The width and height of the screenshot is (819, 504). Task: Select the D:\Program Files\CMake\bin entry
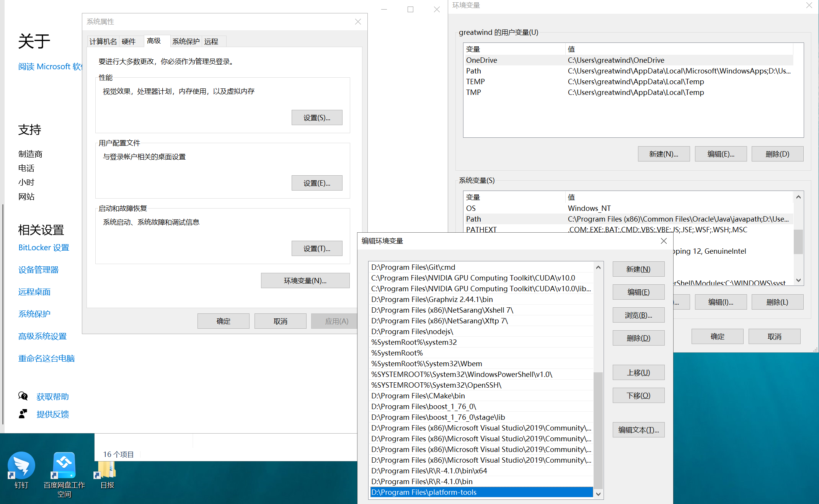click(481, 396)
